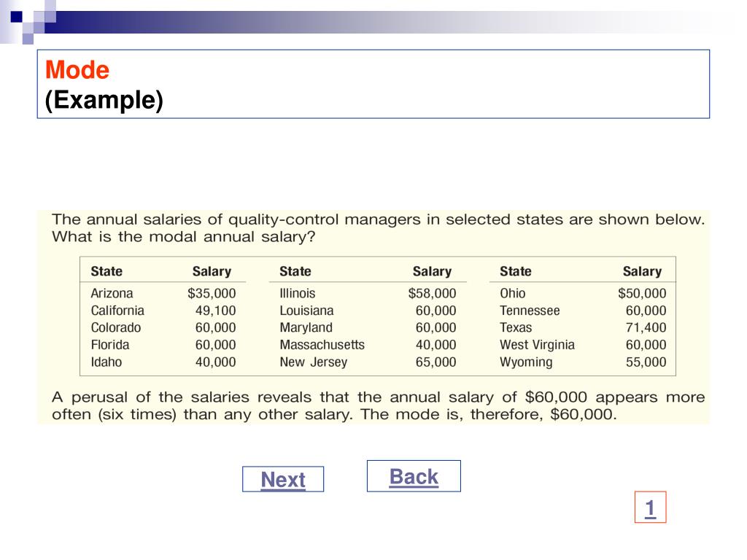The image size is (747, 560).
Task: Click the 'What is the modal annual salary?' question
Action: (184, 237)
